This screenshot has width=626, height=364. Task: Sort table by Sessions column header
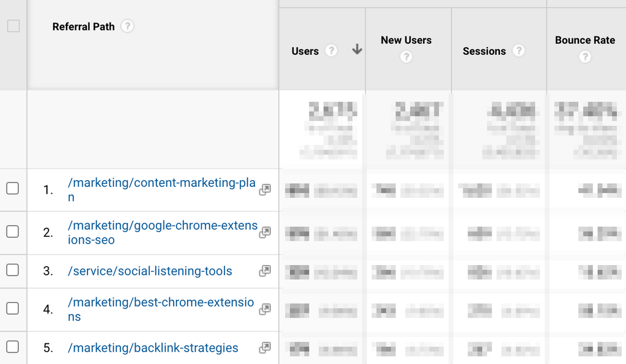[x=484, y=51]
